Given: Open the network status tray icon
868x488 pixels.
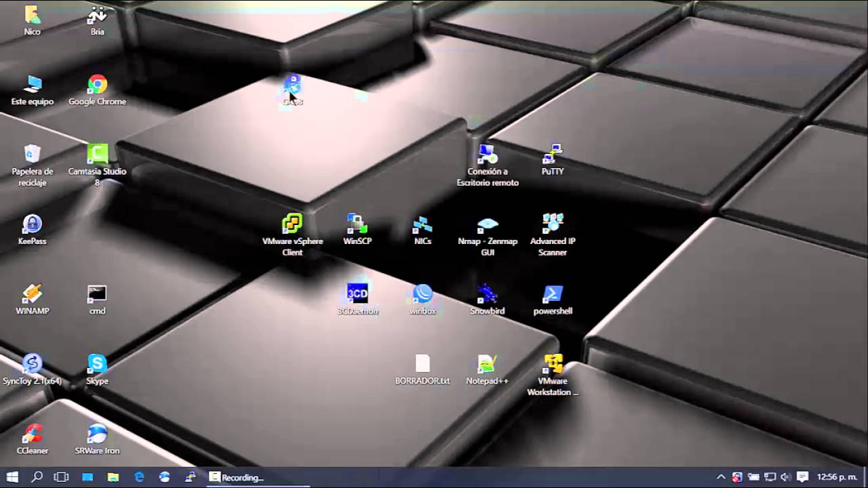Looking at the screenshot, I should pos(770,477).
